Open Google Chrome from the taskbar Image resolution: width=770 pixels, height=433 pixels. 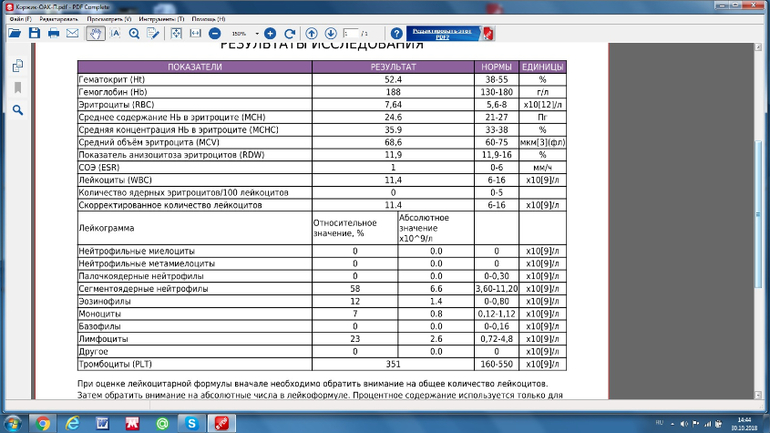(x=44, y=423)
